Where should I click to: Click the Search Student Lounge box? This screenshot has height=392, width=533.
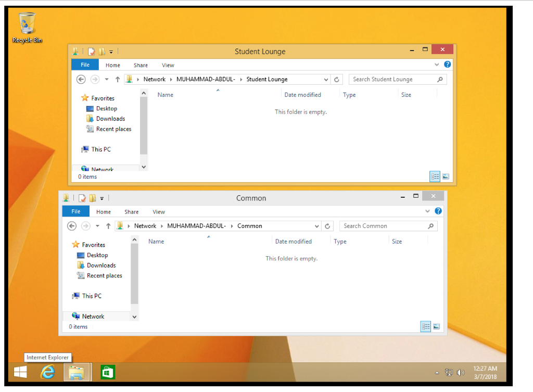[397, 79]
